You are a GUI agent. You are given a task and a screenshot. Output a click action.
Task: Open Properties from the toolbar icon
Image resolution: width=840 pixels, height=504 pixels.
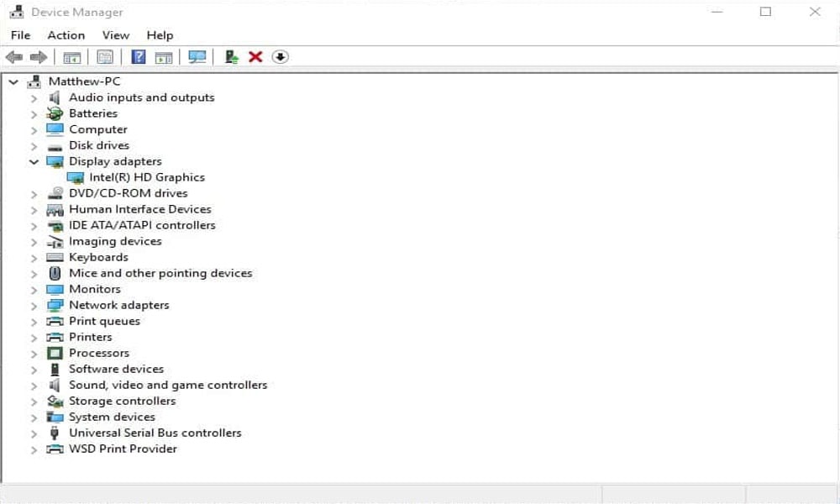pos(105,57)
